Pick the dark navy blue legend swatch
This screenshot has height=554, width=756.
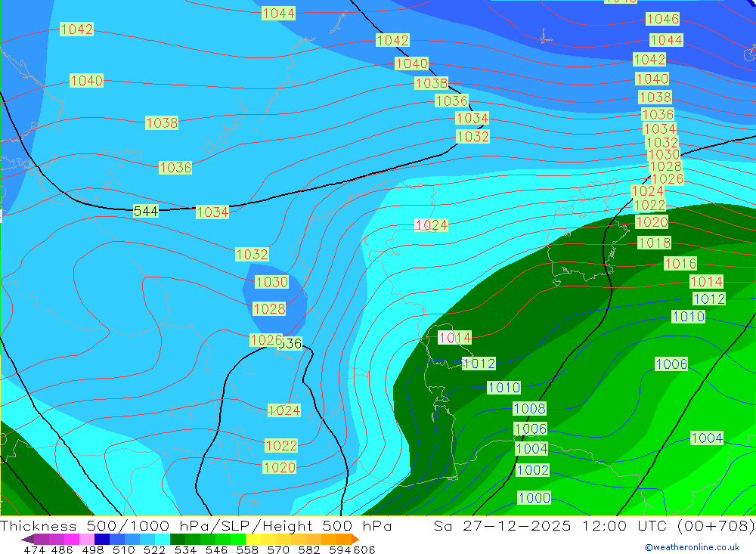(x=102, y=539)
